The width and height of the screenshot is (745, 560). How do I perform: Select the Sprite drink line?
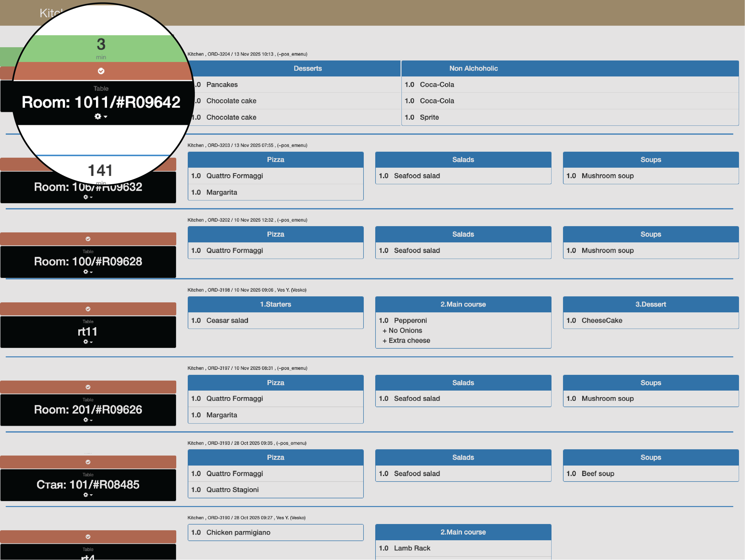(x=429, y=117)
